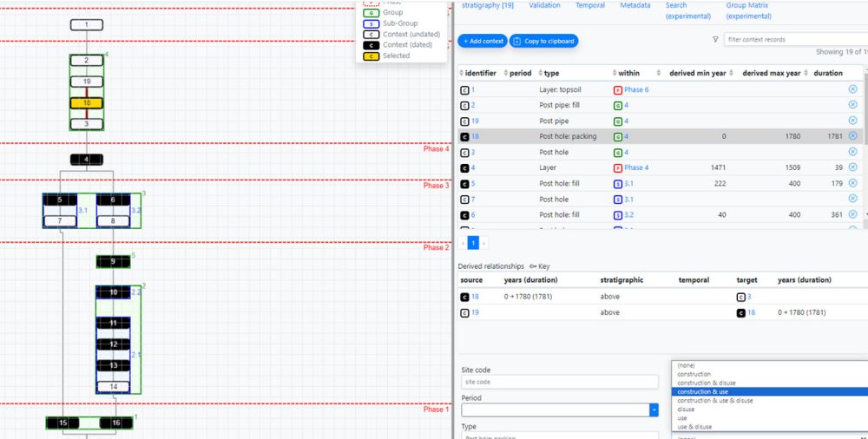Image resolution: width=868 pixels, height=439 pixels.
Task: Select undated node 7 in diagram
Action: click(x=60, y=221)
